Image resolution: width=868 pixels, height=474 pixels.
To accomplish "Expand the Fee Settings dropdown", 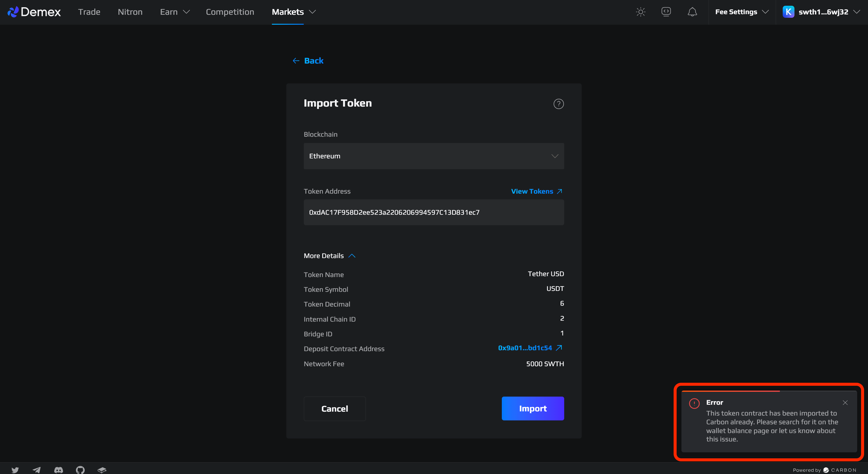I will [742, 12].
